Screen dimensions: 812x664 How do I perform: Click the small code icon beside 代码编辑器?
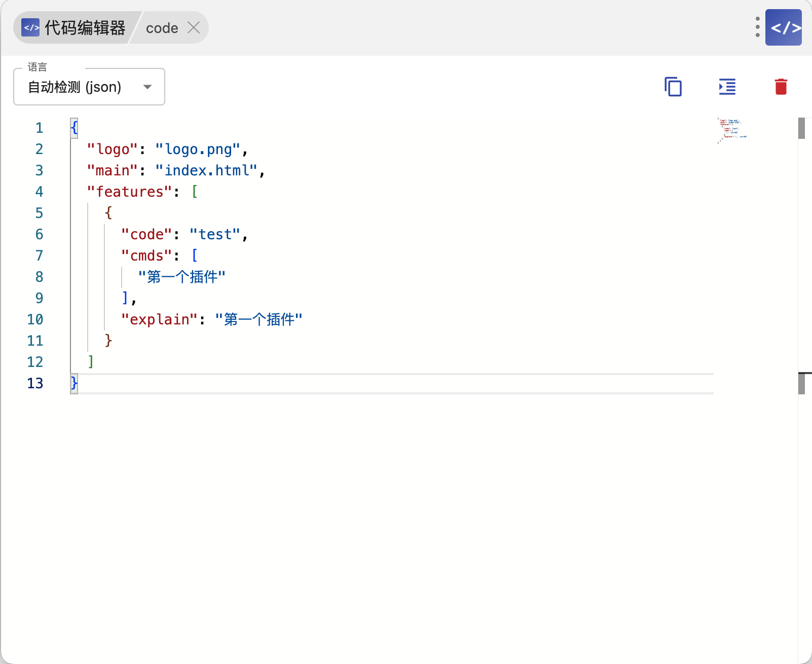coord(30,27)
